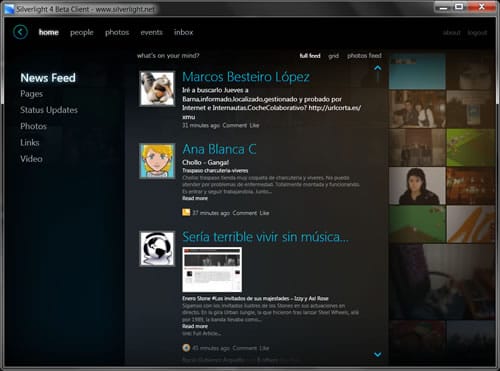Viewport: 500px width, 371px height.
Task: Comment on Marcos Besteiro López post
Action: 235,125
